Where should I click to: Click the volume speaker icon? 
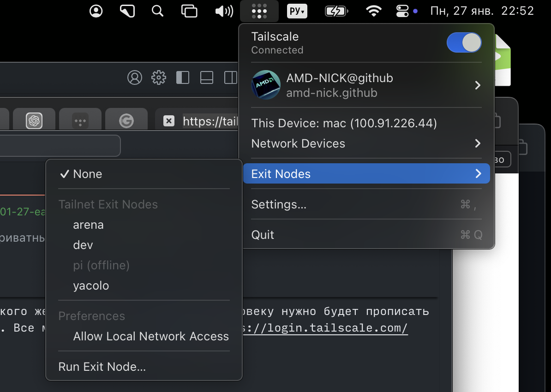pyautogui.click(x=224, y=11)
